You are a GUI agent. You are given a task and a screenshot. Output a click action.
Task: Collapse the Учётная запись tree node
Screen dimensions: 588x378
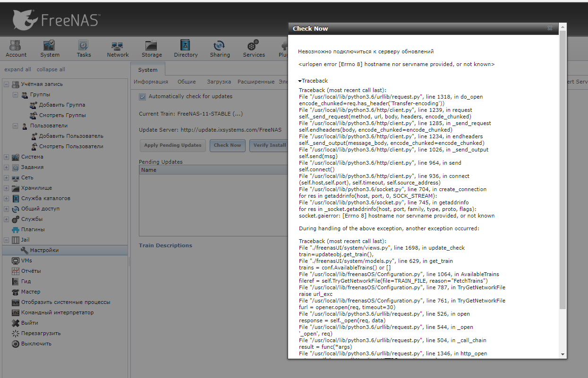(6, 84)
